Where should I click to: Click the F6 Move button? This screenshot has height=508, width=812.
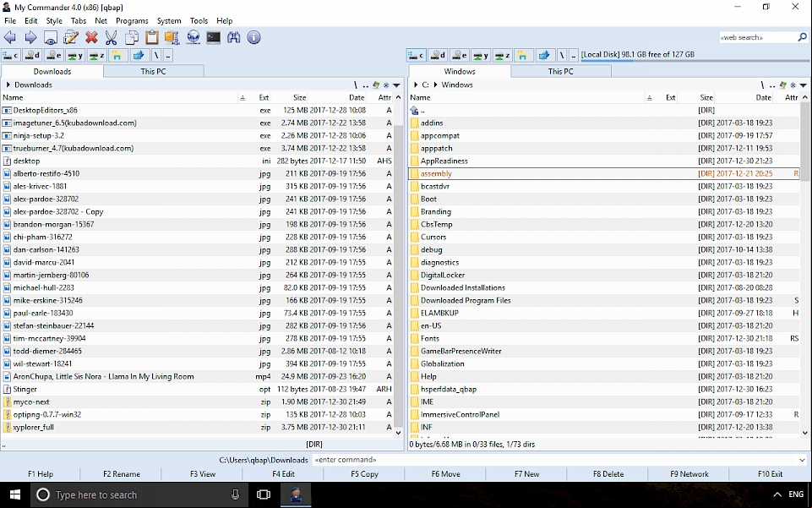[445, 474]
